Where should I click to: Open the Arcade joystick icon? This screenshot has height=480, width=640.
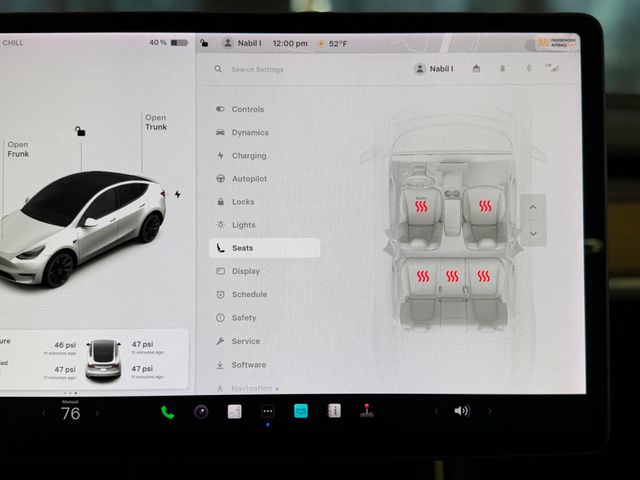[367, 411]
